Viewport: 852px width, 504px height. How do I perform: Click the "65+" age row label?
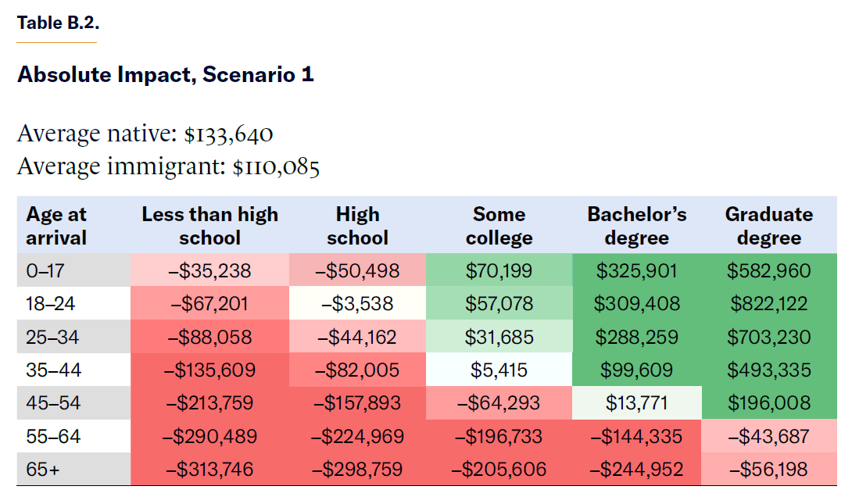click(x=42, y=470)
